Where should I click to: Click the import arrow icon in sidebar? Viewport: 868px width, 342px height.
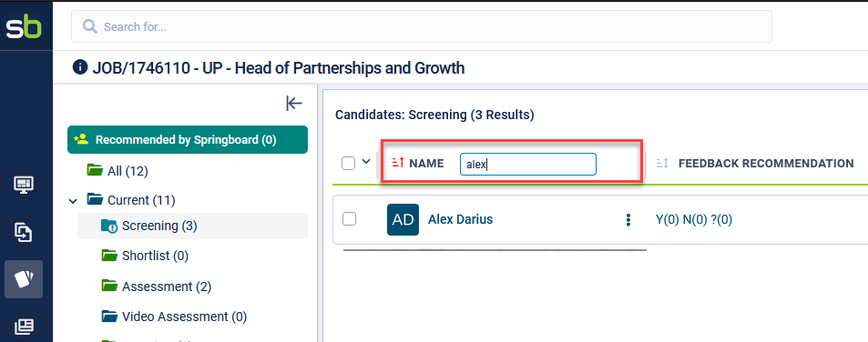pyautogui.click(x=24, y=233)
